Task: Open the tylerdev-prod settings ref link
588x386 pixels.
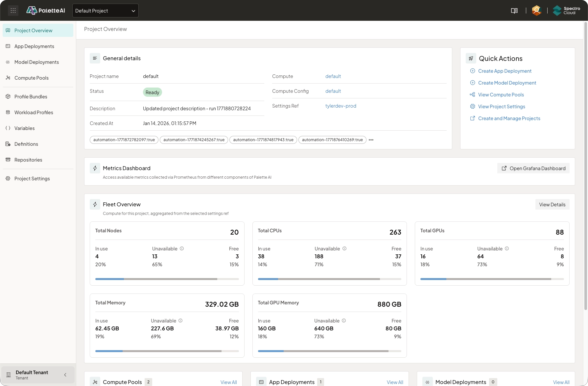Action: point(341,106)
